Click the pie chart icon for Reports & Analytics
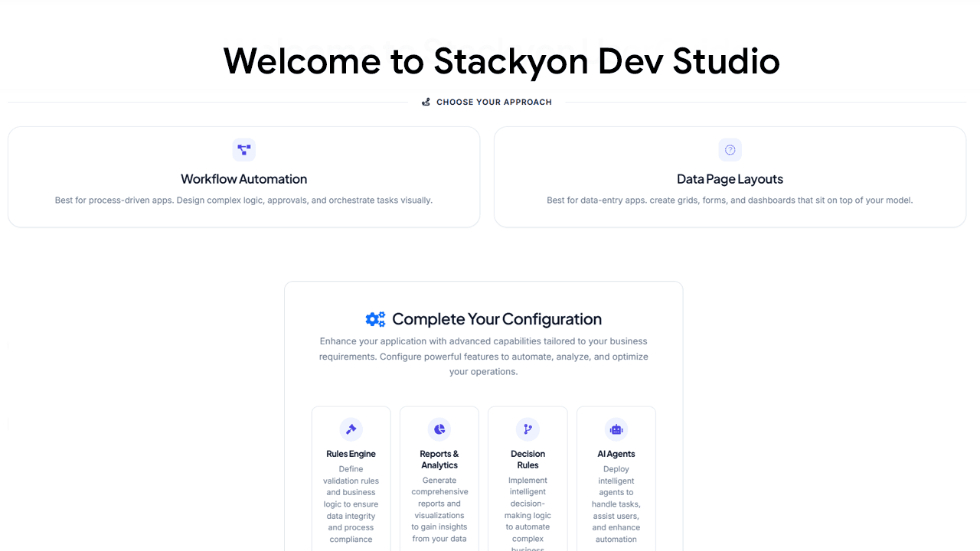The height and width of the screenshot is (551, 980). tap(439, 429)
